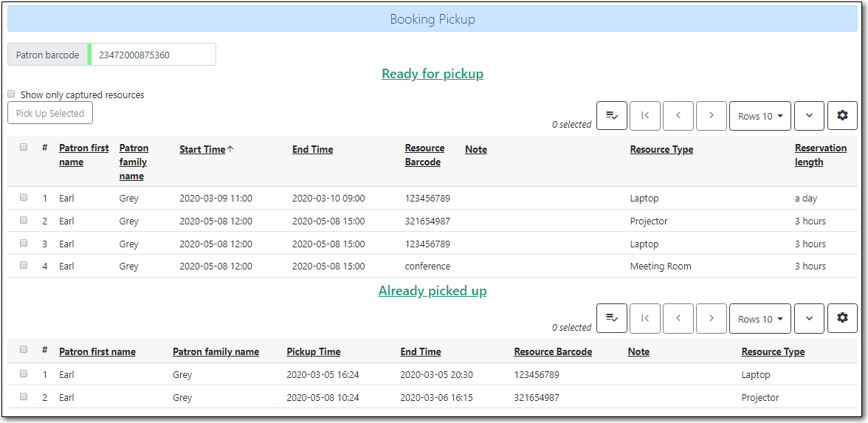The image size is (868, 423).
Task: Go to next page in Already picked up grid
Action: point(712,319)
